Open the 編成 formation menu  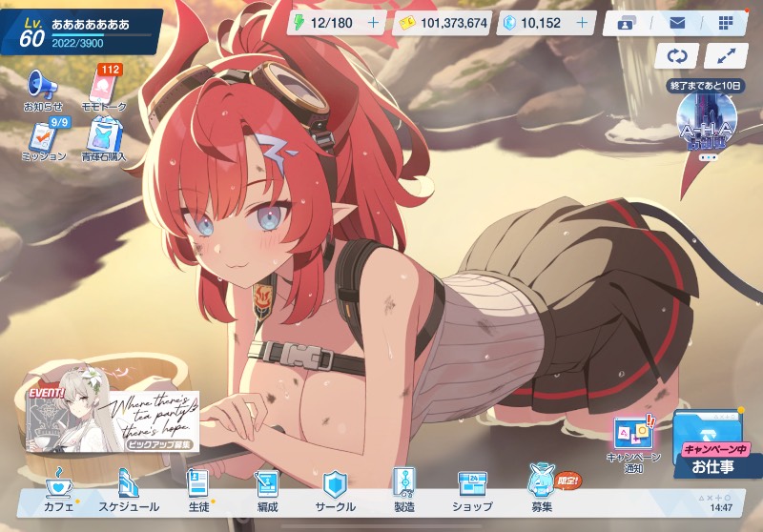pyautogui.click(x=267, y=490)
